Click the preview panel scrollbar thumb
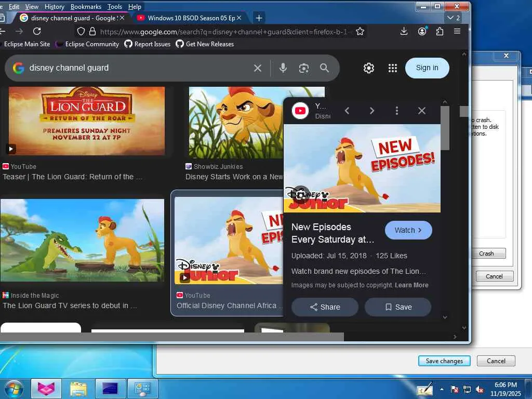This screenshot has width=532, height=399. tap(445, 128)
